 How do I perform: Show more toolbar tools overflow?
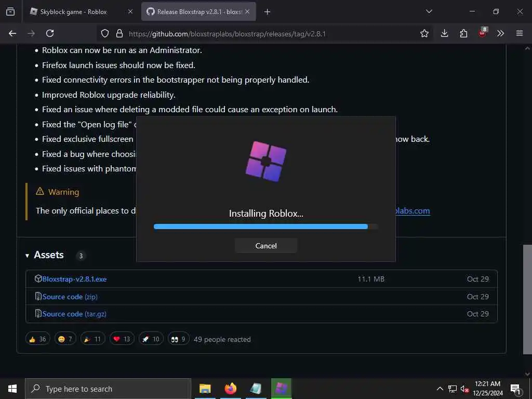(500, 33)
